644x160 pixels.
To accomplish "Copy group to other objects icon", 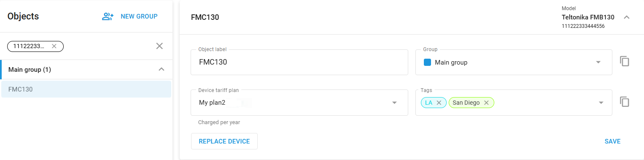I will click(x=625, y=61).
